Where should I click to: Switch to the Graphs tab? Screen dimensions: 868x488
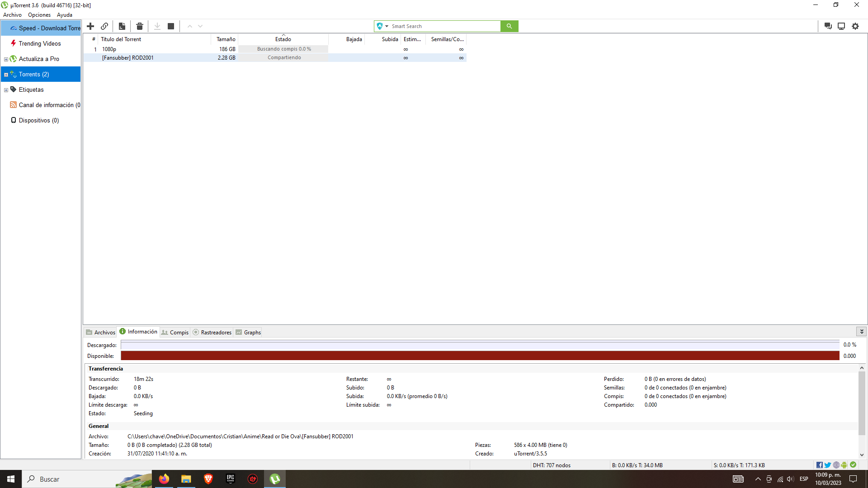[x=248, y=332]
